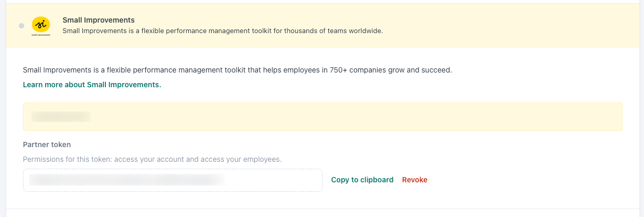Click the Partner token label
The width and height of the screenshot is (644, 217).
[x=47, y=144]
